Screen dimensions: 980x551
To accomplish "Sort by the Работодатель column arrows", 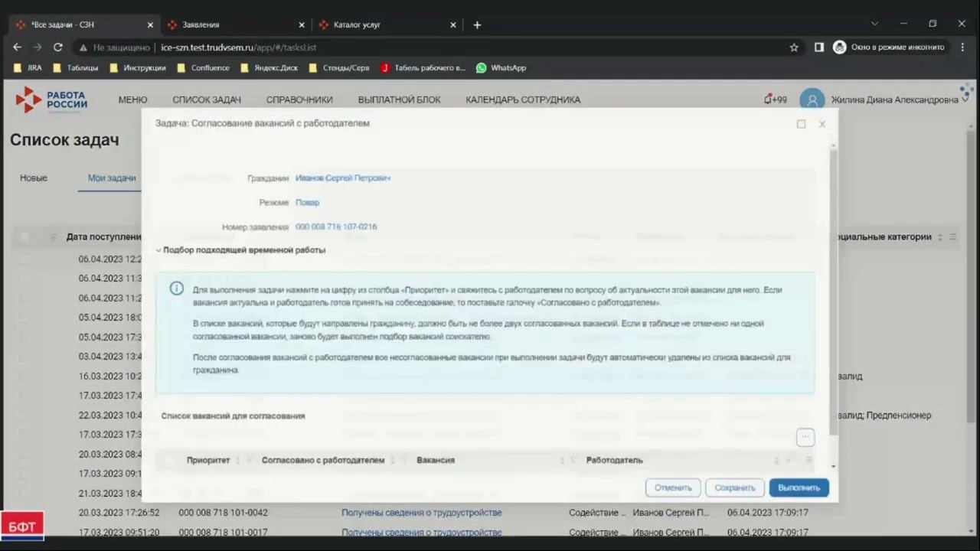I will tap(776, 461).
